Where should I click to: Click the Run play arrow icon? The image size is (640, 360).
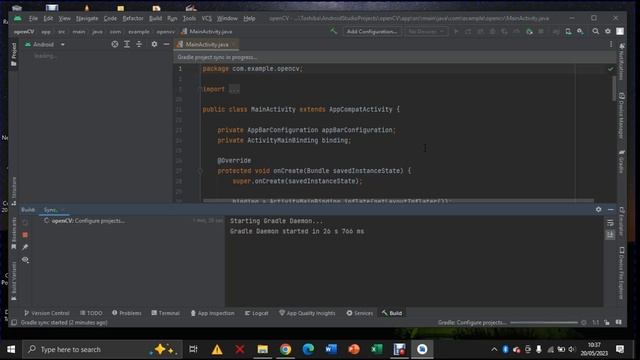456,31
